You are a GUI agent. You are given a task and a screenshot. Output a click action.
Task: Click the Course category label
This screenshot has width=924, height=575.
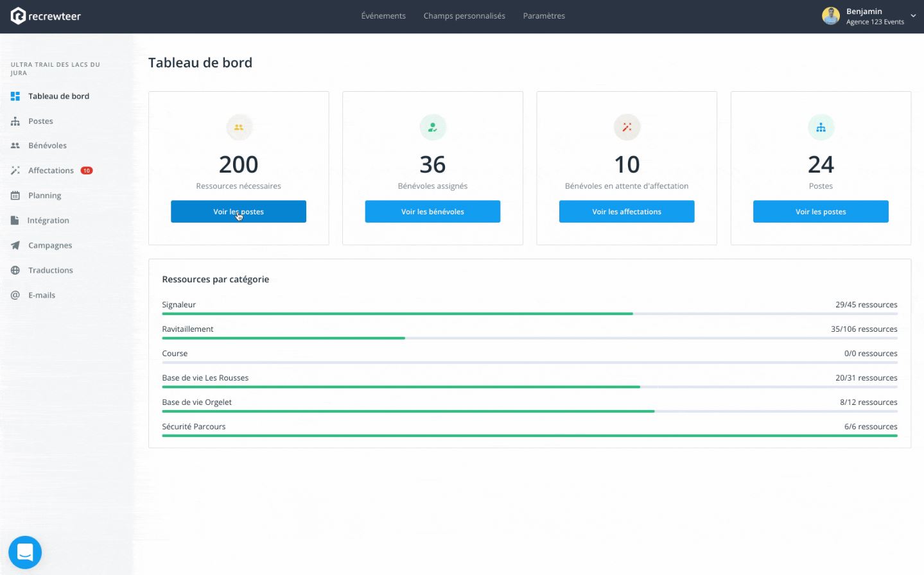coord(175,354)
